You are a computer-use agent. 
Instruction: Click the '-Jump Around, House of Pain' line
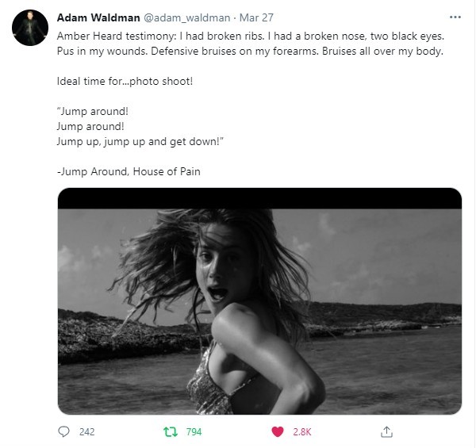click(x=129, y=171)
